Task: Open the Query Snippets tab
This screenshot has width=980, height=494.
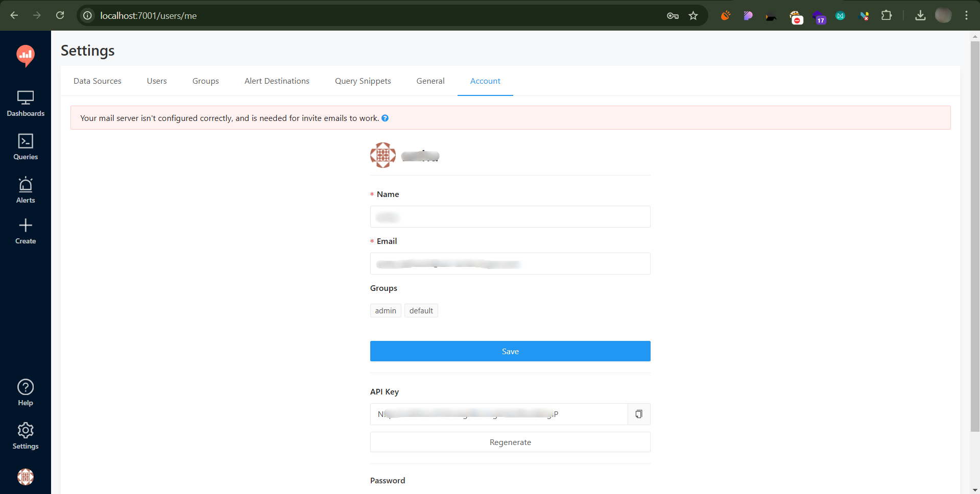Action: tap(363, 81)
